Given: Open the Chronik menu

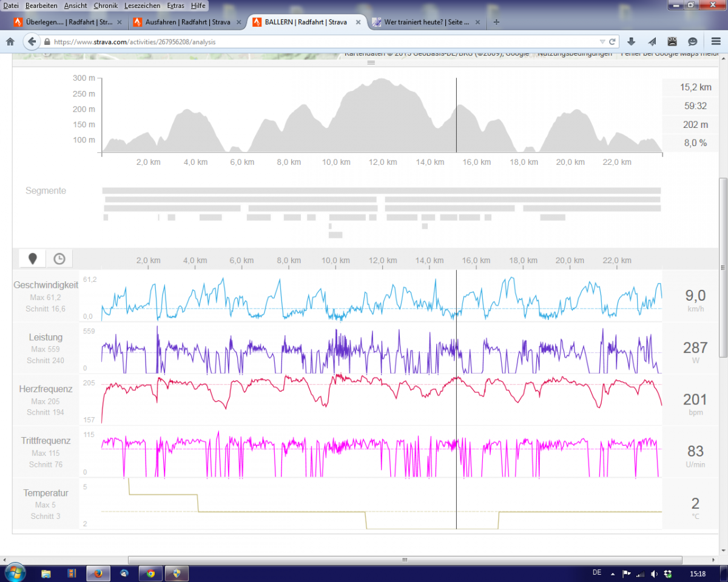Looking at the screenshot, I should 106,5.
